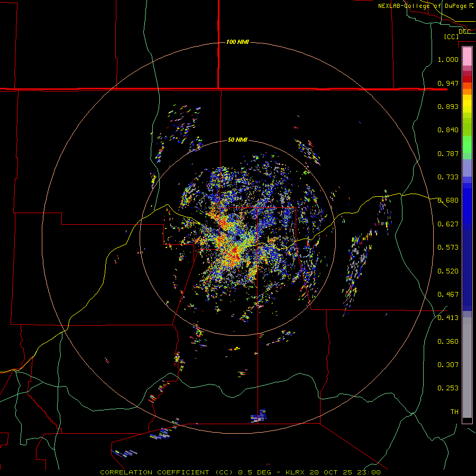Click the 0.627 scale label
476x476 pixels.
pos(448,224)
